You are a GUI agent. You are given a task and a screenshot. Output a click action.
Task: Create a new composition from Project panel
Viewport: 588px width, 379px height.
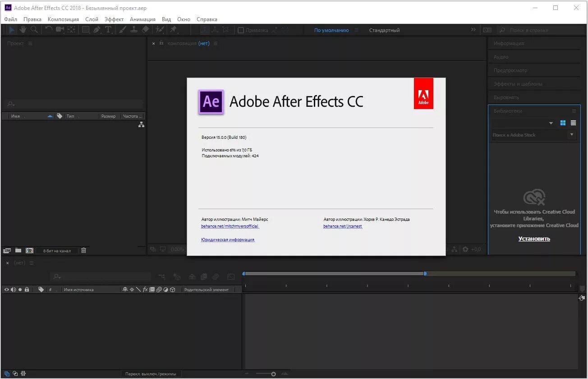[30, 251]
